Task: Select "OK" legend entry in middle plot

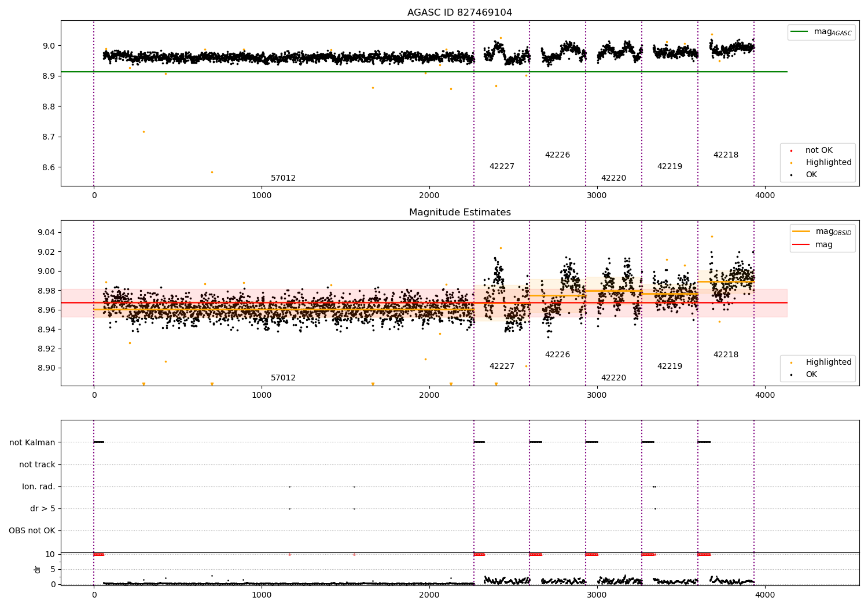Action: click(811, 375)
